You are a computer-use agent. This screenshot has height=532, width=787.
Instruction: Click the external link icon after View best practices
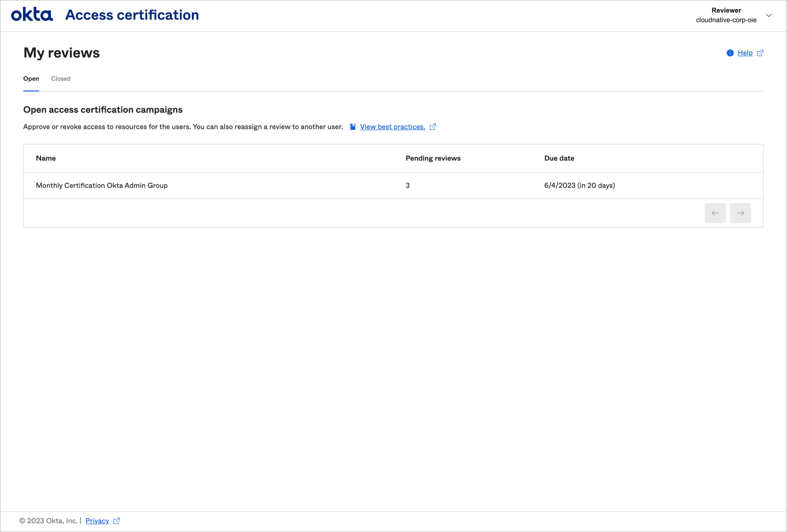433,127
